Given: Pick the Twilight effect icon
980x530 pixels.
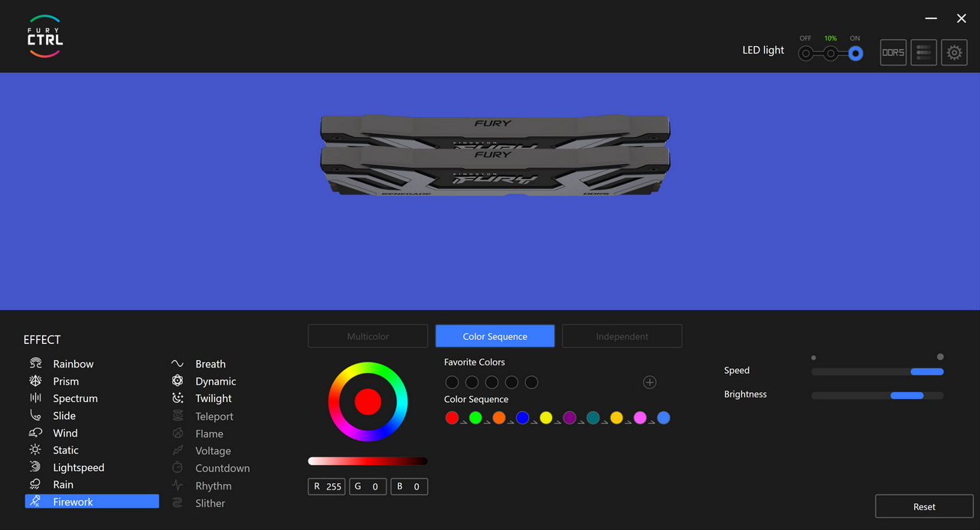Looking at the screenshot, I should (x=178, y=398).
